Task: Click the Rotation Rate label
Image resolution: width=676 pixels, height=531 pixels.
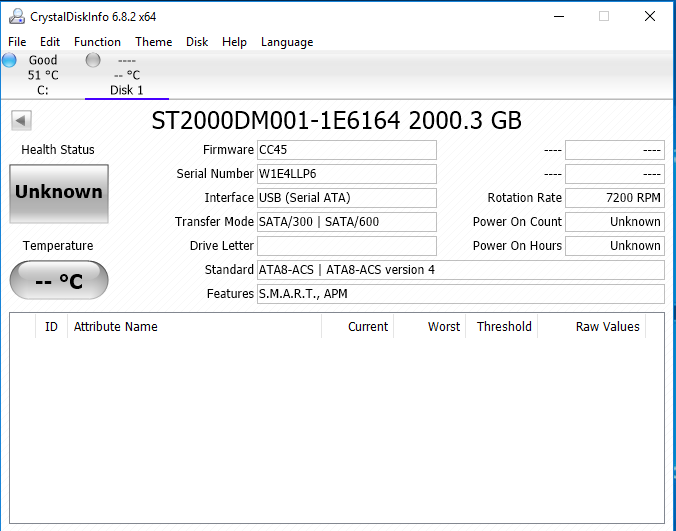Action: tap(525, 198)
